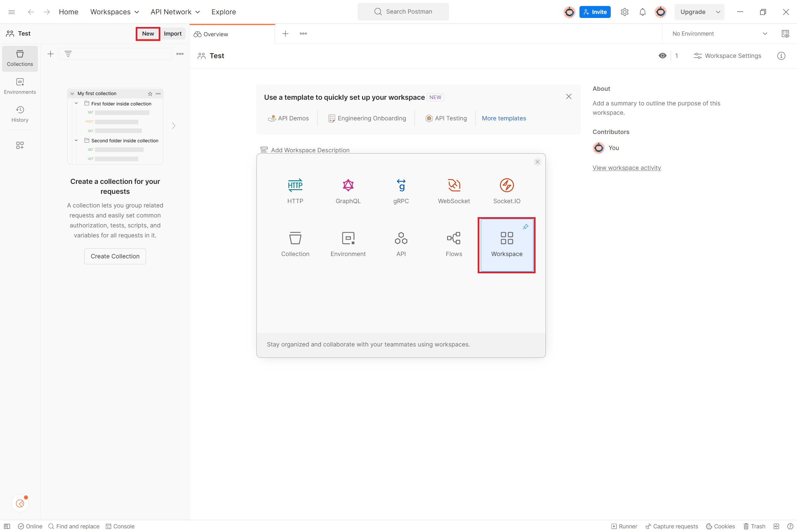This screenshot has height=532, width=797.
Task: Collapse First folder inside collection
Action: click(x=77, y=103)
